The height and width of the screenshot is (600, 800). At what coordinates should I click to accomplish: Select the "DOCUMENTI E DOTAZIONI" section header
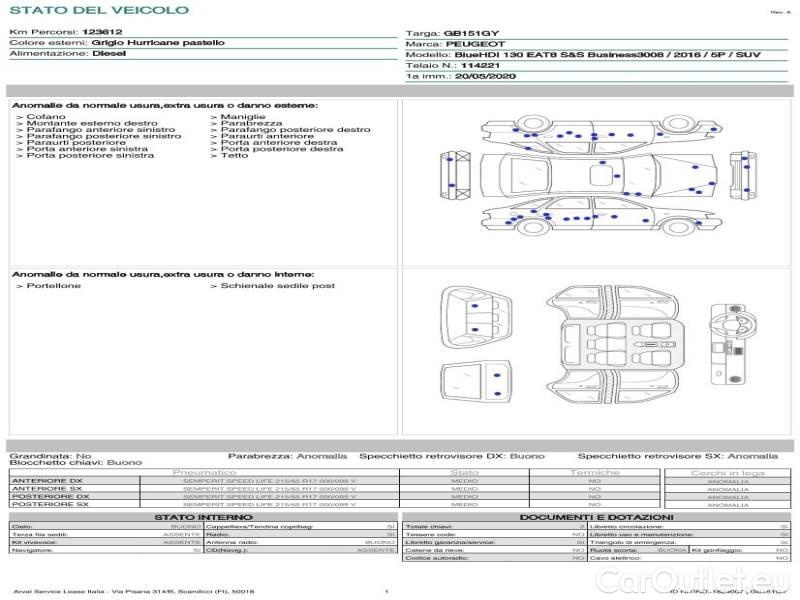click(x=596, y=517)
